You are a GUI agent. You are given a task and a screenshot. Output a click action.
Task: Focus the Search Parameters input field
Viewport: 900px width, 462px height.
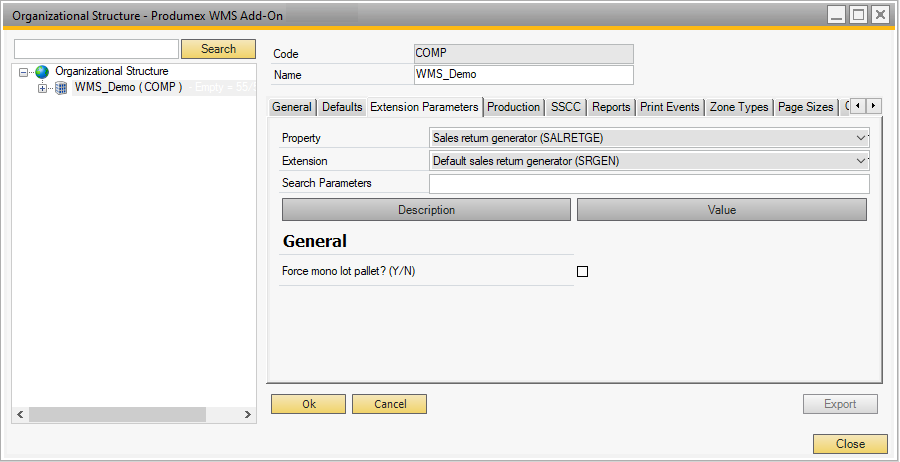point(648,183)
